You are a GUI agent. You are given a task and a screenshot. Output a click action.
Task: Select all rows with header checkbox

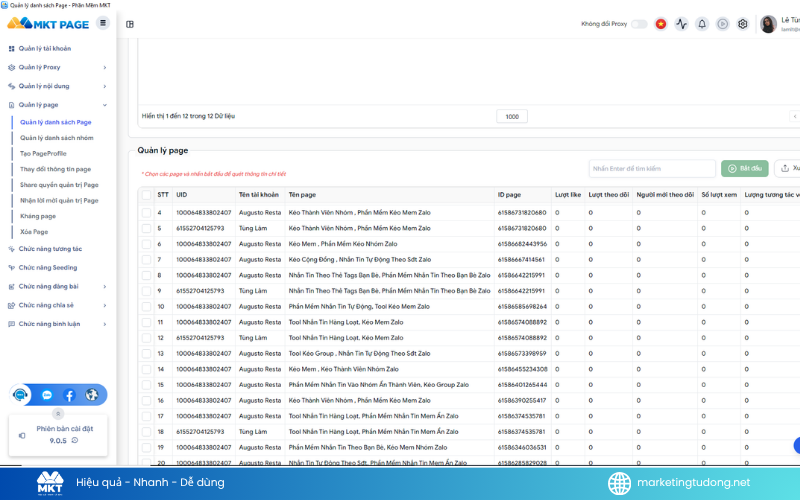point(146,195)
